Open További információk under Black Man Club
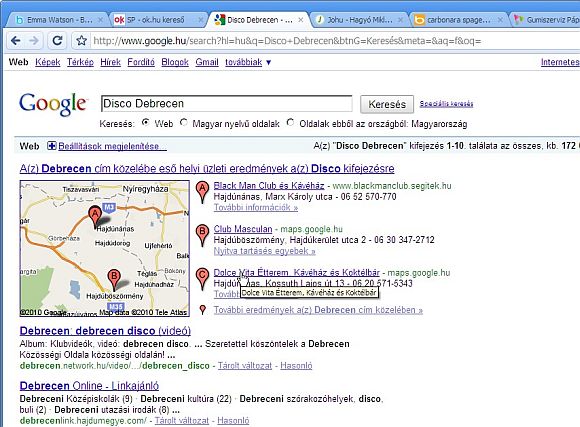 256,207
